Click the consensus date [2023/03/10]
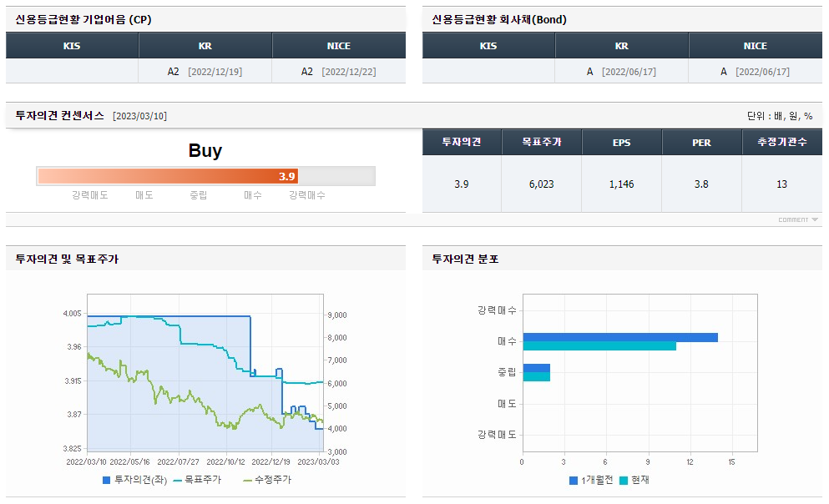The height and width of the screenshot is (504, 829). (x=139, y=116)
